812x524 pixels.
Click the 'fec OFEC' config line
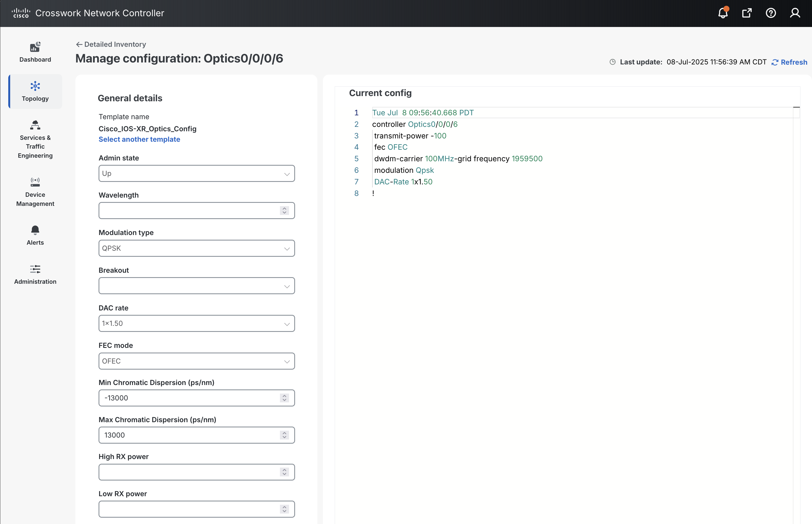tap(391, 147)
